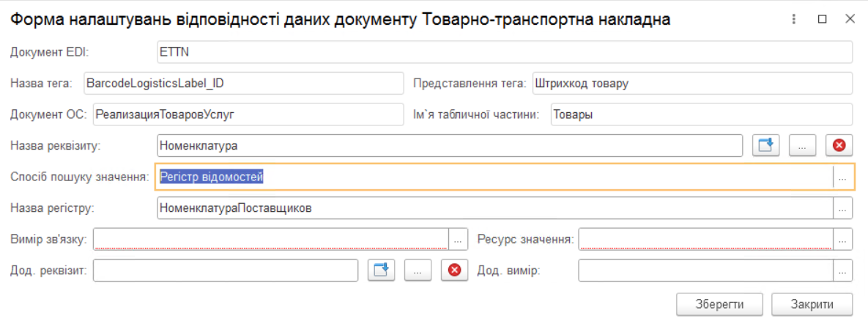Focus the Ресурс значення input field
Screen dimensions: 868x319
pos(705,239)
